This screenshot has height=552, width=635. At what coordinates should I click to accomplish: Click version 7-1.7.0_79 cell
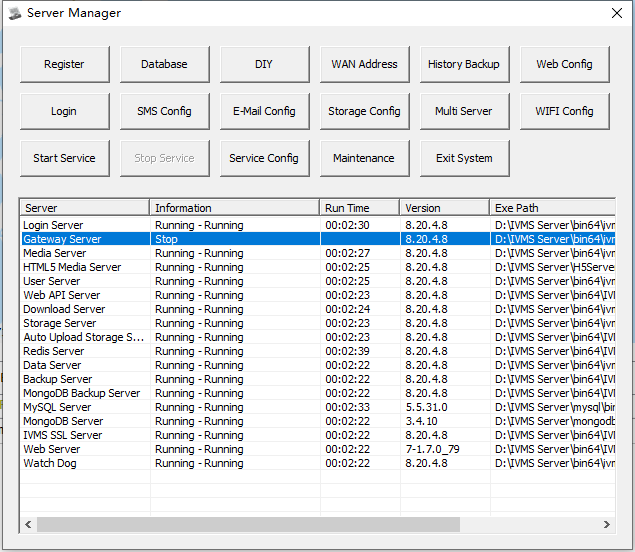tap(433, 449)
